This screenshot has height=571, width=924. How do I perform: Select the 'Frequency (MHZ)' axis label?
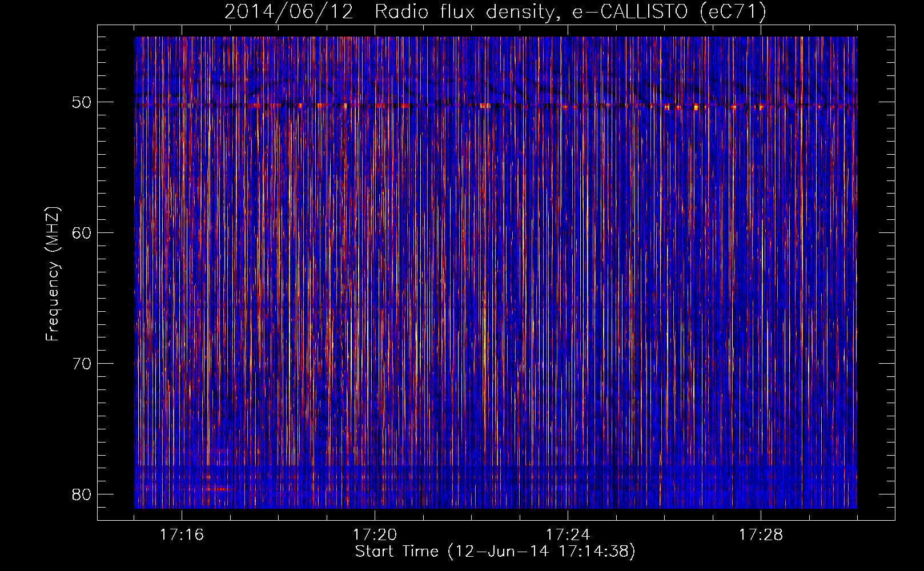point(53,274)
